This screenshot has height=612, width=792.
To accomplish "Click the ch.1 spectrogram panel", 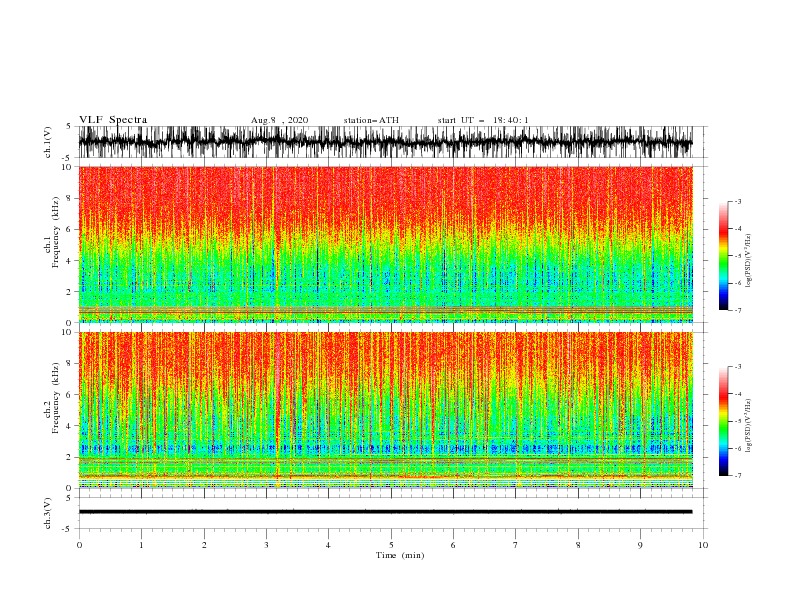I will (385, 244).
